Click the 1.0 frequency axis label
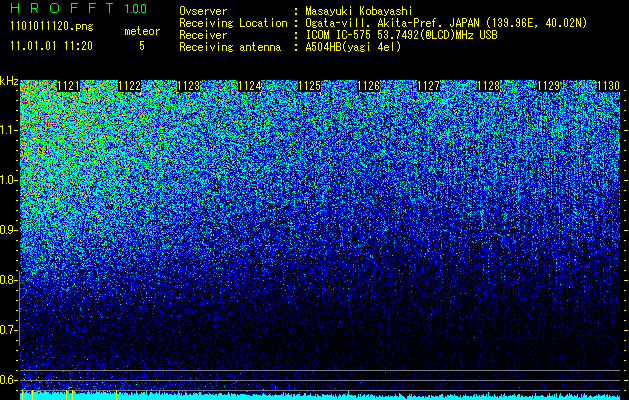Image resolution: width=629 pixels, height=400 pixels. pos(7,181)
